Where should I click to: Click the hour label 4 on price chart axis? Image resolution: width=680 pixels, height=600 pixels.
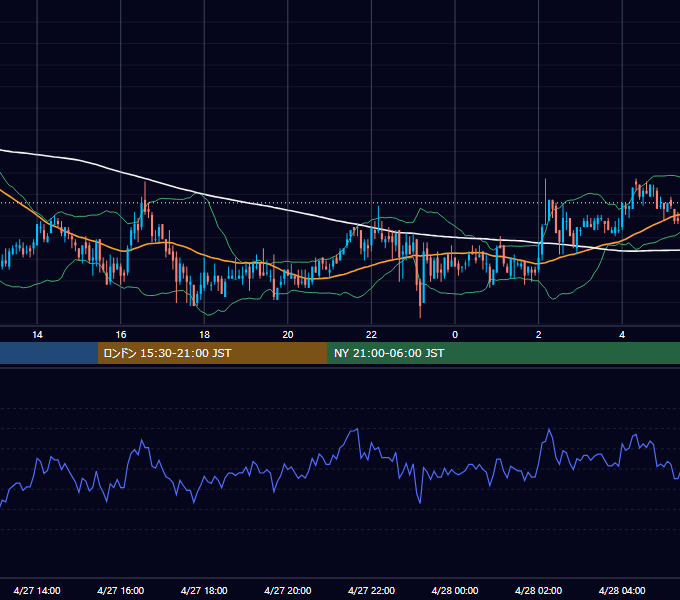[x=622, y=335]
